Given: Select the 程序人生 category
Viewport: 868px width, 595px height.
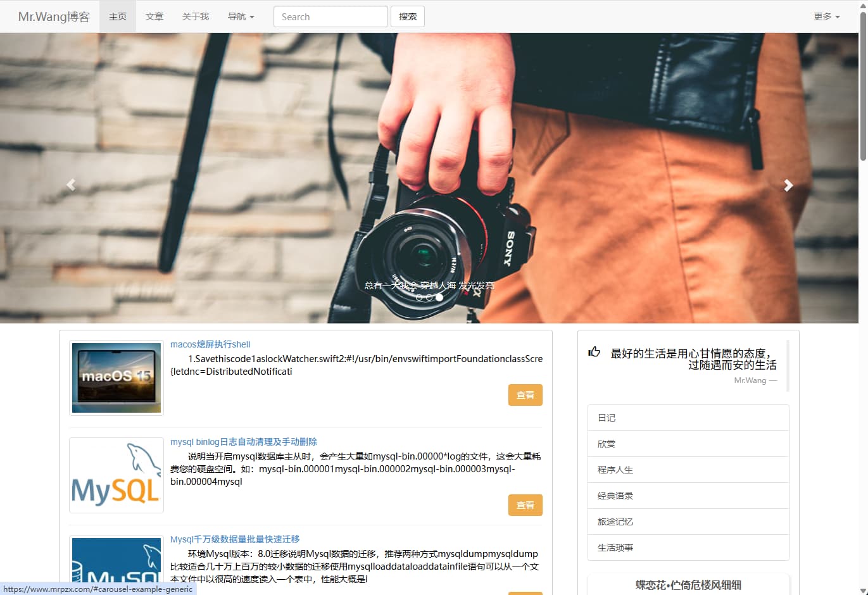Looking at the screenshot, I should [613, 469].
